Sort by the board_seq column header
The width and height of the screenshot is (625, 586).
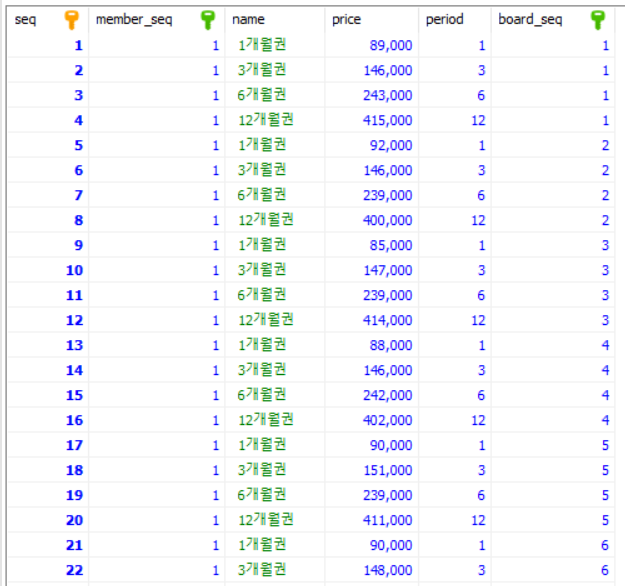pos(553,20)
